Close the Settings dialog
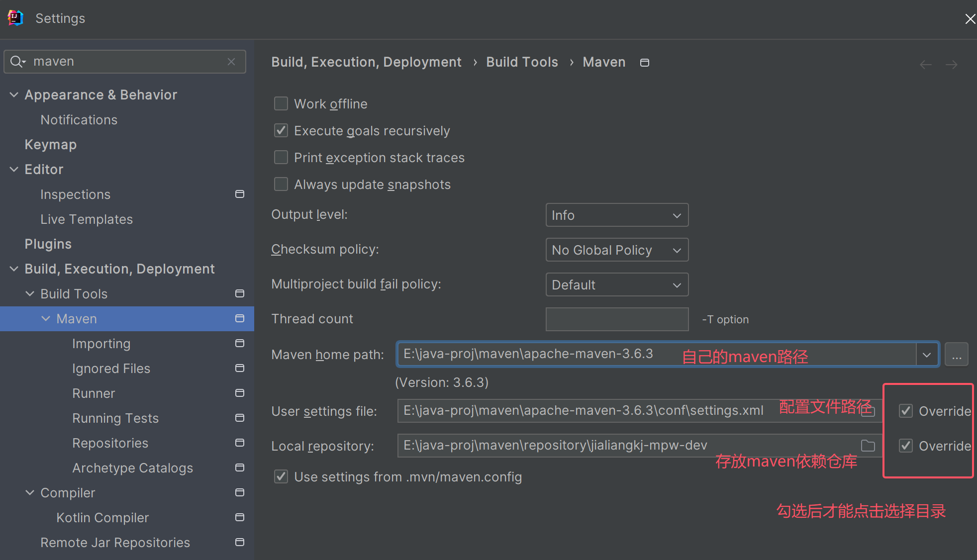Viewport: 977px width, 560px height. [970, 19]
